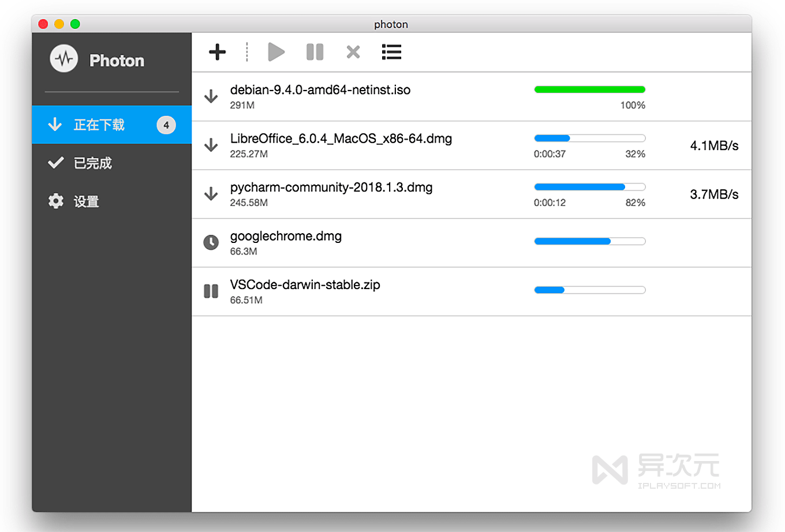Open the 正在下载 (Downloading) tab
The width and height of the screenshot is (785, 532).
coord(99,125)
